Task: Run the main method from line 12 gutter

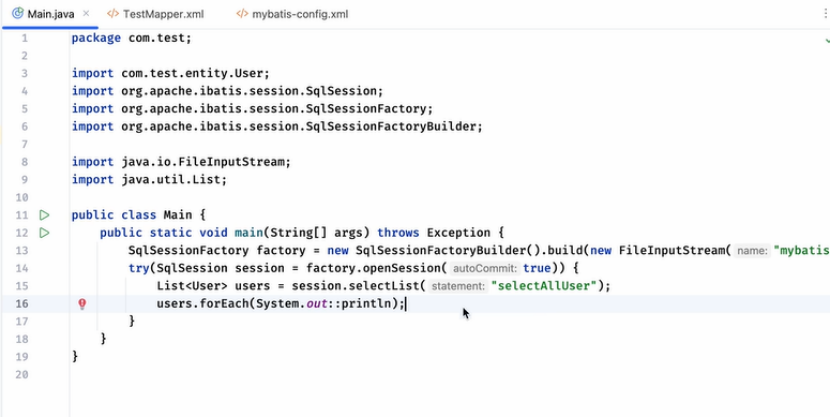Action: [44, 232]
